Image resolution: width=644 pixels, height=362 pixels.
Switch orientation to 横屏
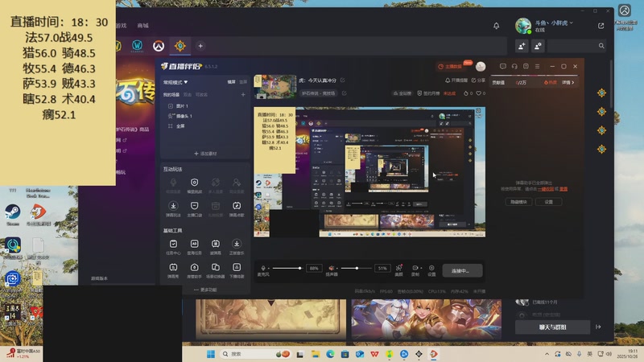[232, 82]
